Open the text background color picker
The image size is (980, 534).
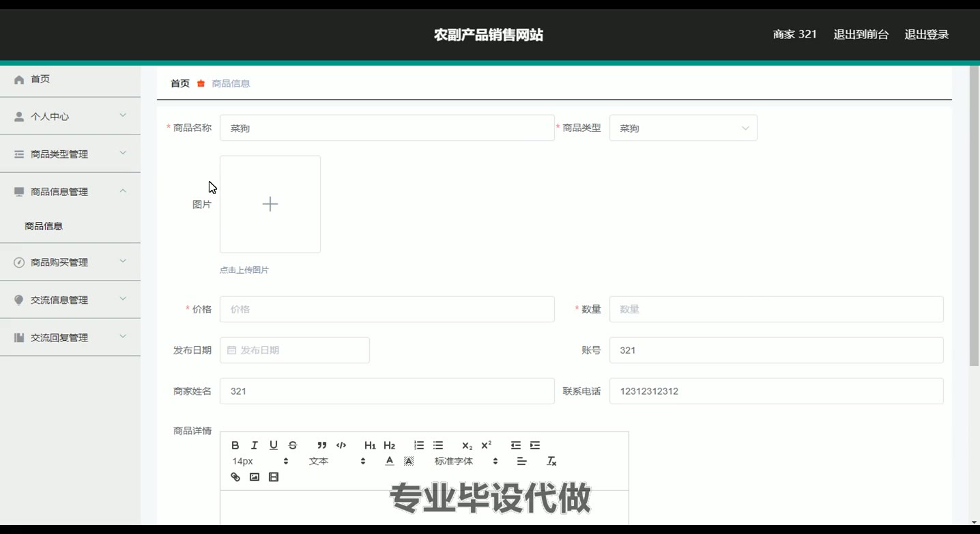coord(409,461)
